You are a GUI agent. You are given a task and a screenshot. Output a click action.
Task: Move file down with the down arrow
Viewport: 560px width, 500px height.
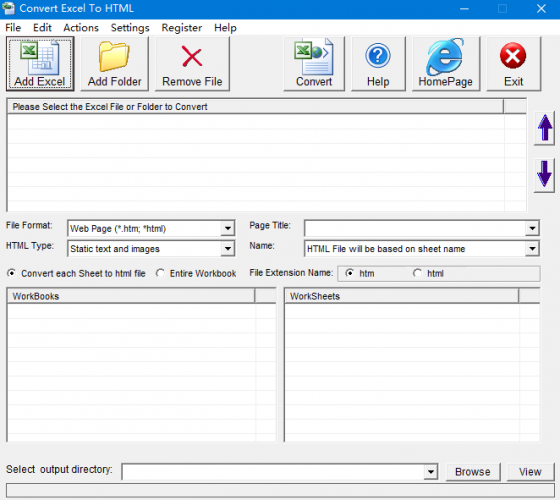[x=544, y=175]
